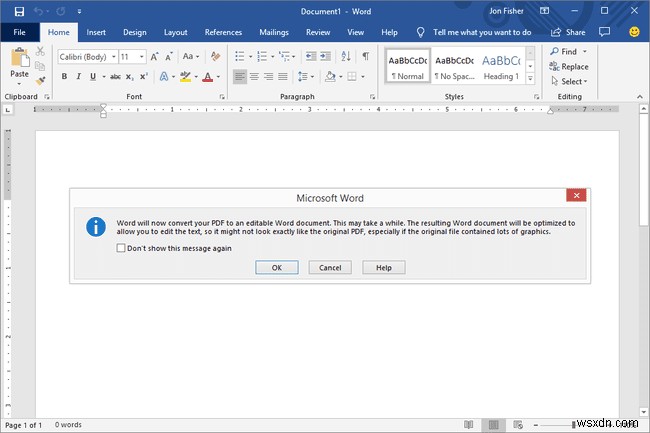Click the Shading paint bucket

click(330, 77)
